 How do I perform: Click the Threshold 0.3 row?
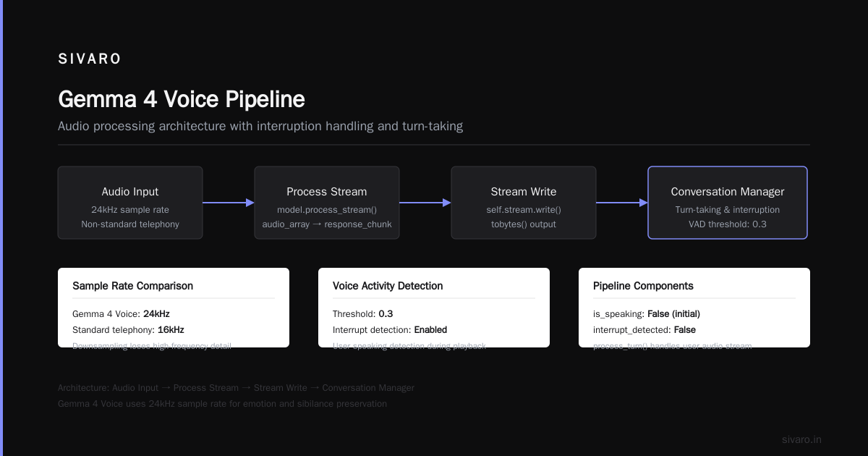363,314
